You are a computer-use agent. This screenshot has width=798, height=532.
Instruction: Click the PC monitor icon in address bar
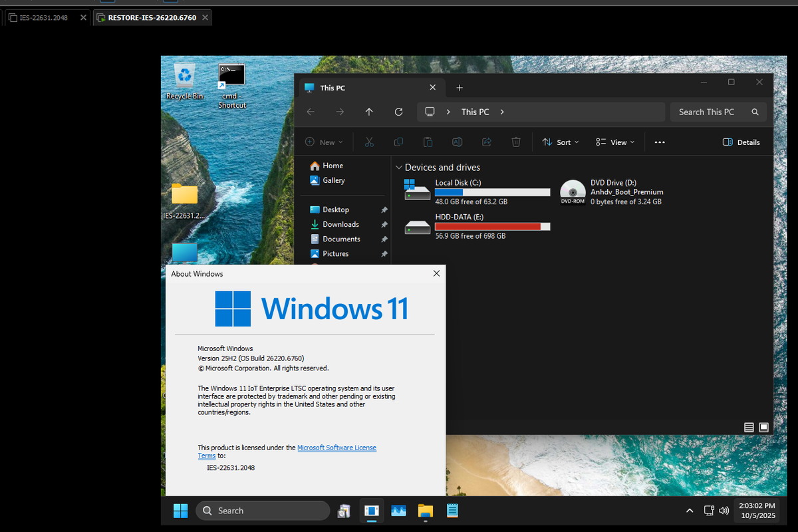pos(430,112)
